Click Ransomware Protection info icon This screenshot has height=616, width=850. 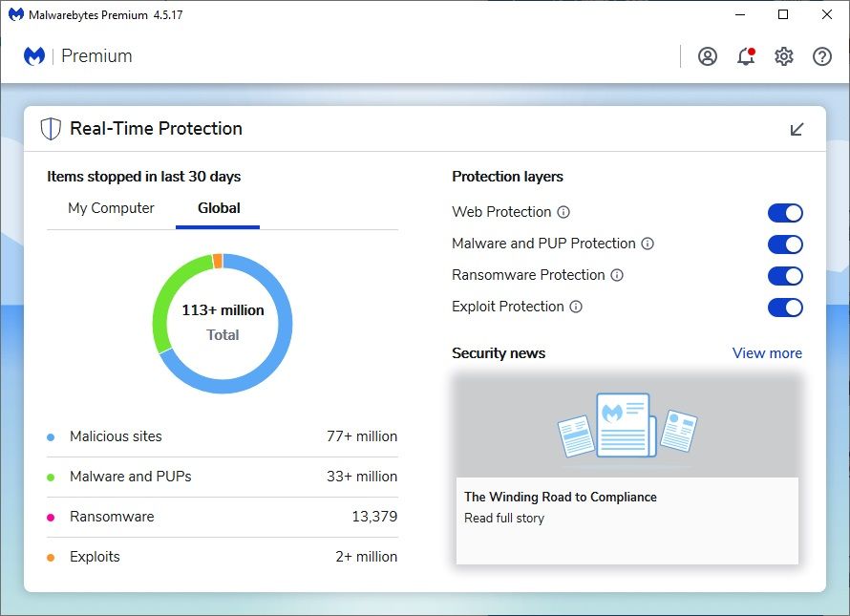pyautogui.click(x=617, y=275)
